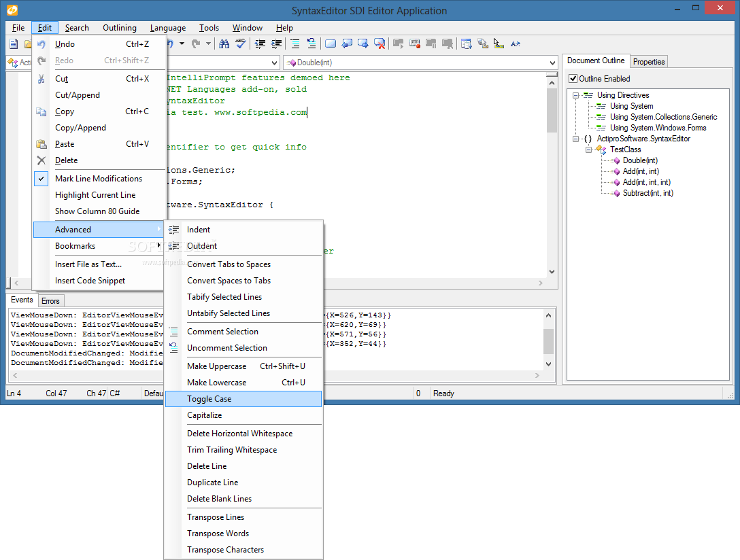This screenshot has height=560, width=740.
Task: Click the Indent toolbar icon
Action: [x=277, y=44]
